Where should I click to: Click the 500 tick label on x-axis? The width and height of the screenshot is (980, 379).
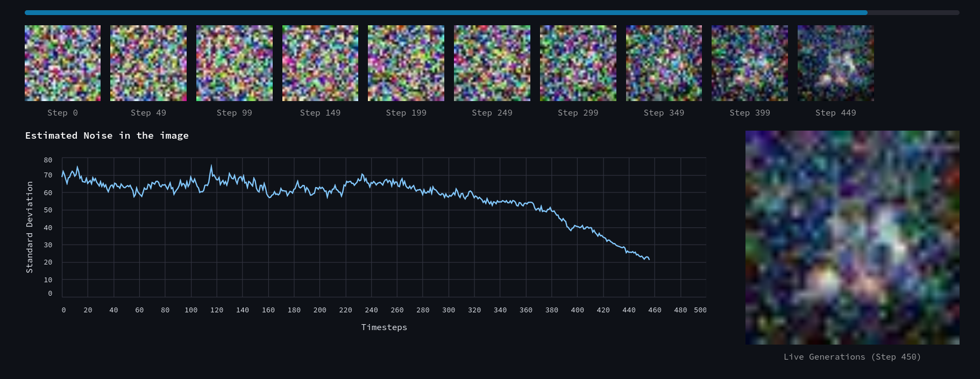click(700, 310)
